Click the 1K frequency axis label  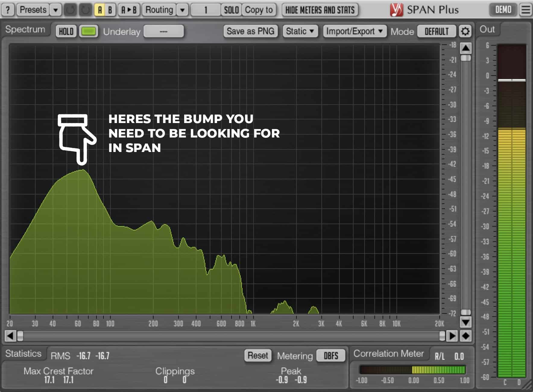click(253, 324)
